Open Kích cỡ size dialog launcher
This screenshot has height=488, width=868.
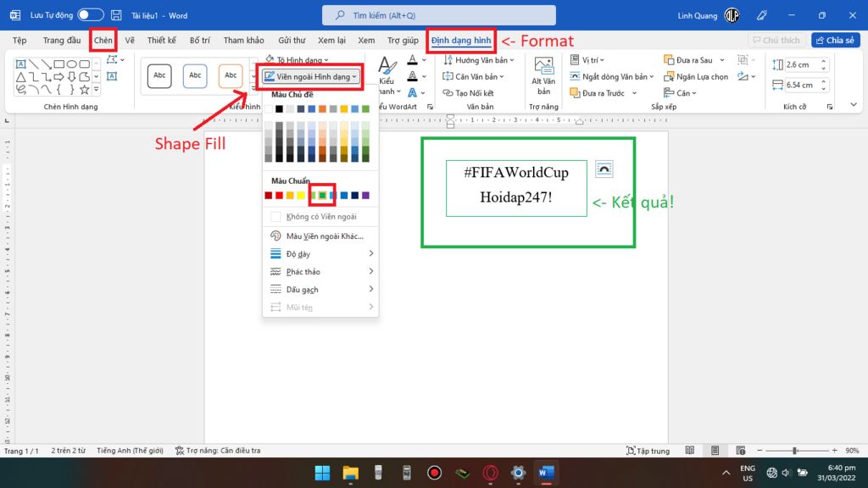[x=829, y=107]
